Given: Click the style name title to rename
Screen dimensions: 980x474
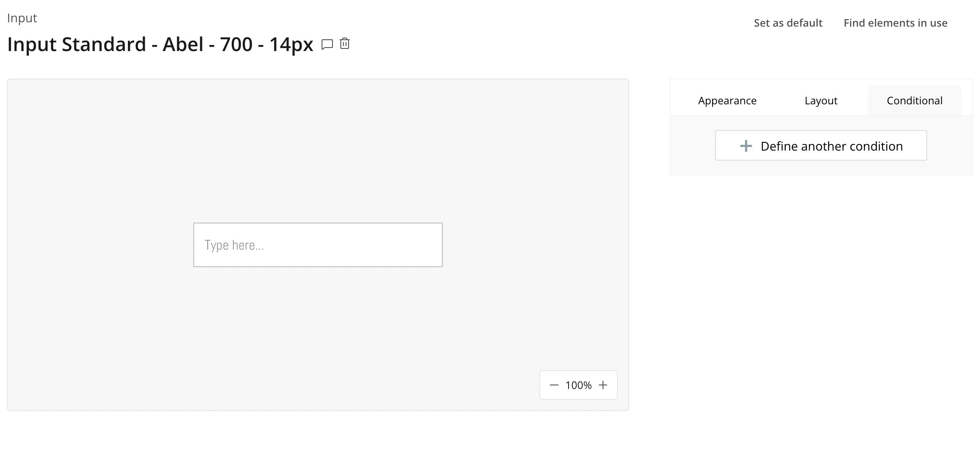Looking at the screenshot, I should pos(160,45).
